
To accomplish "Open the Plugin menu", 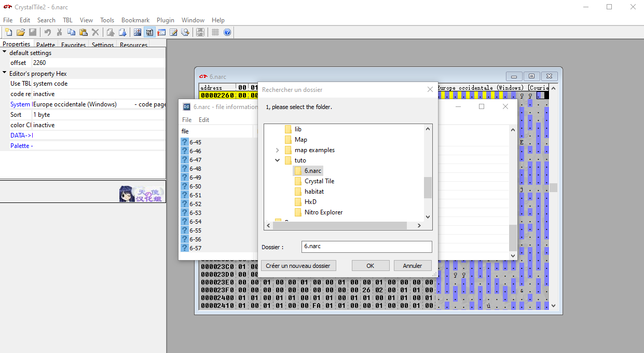I will point(166,20).
